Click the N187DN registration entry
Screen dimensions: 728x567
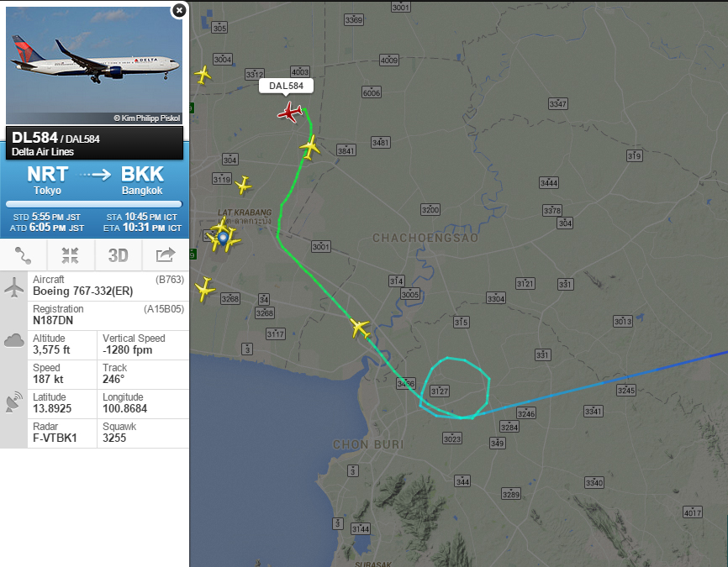point(108,315)
